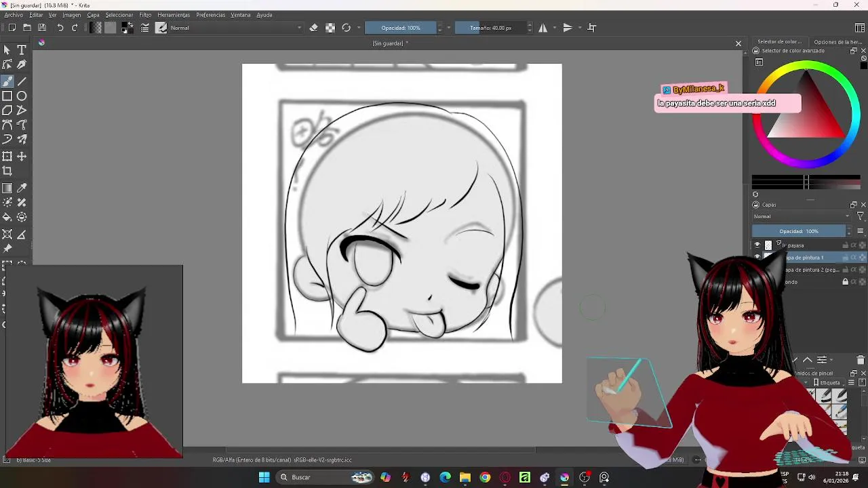Select the color sampler eyedropper tool
The height and width of the screenshot is (488, 868).
tap(22, 188)
